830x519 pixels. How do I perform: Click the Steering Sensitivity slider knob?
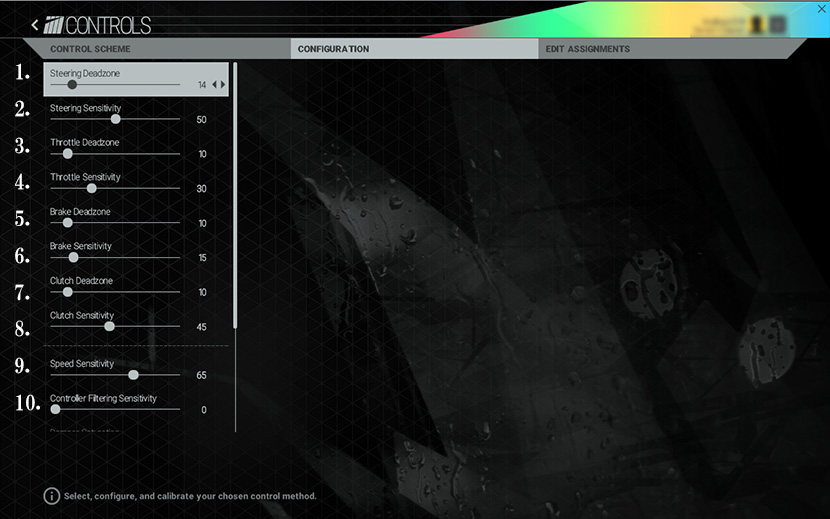(x=116, y=119)
